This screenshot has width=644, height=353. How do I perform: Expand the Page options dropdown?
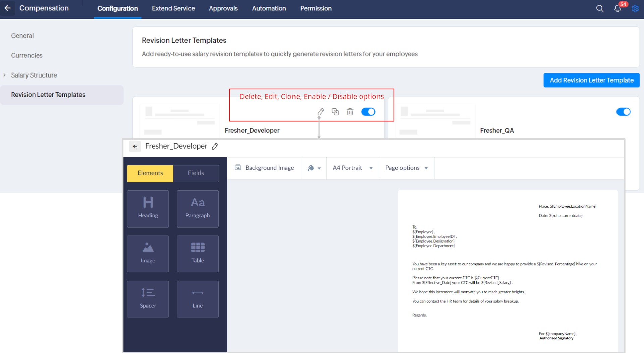(406, 168)
